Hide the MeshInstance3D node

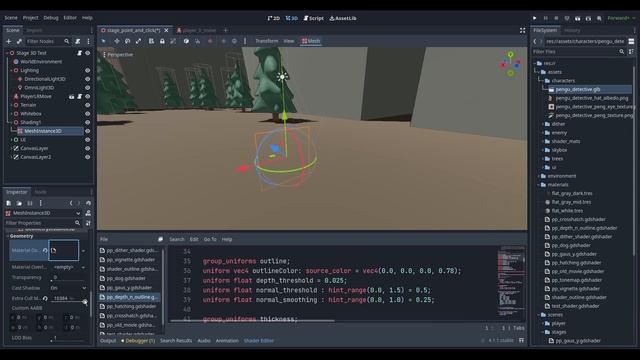click(x=87, y=131)
